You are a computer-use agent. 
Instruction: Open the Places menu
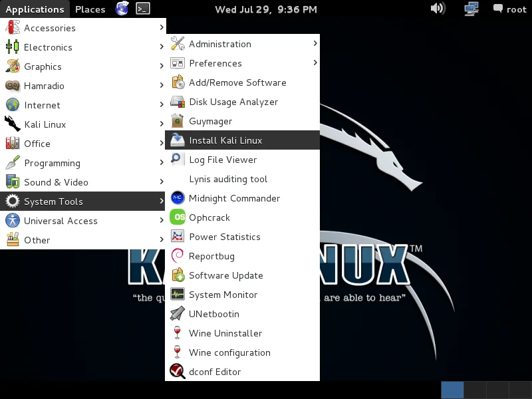[90, 9]
